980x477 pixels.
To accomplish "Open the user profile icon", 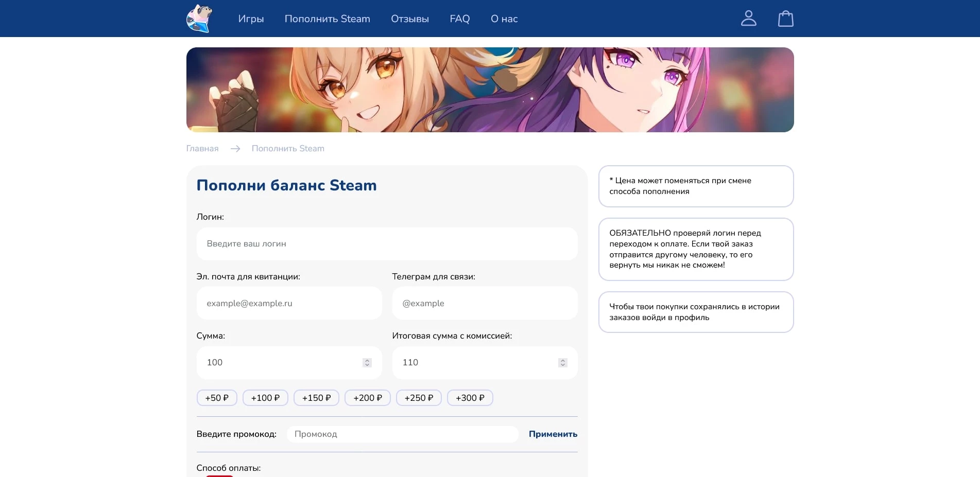I will (748, 19).
